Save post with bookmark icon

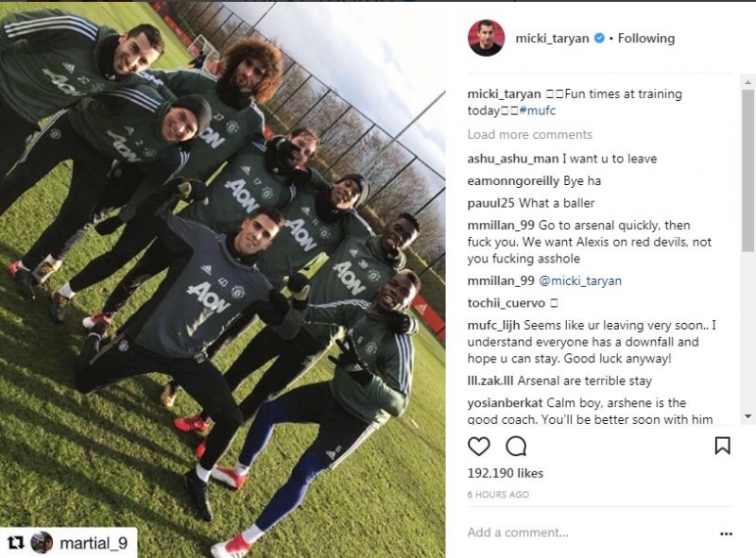(722, 446)
